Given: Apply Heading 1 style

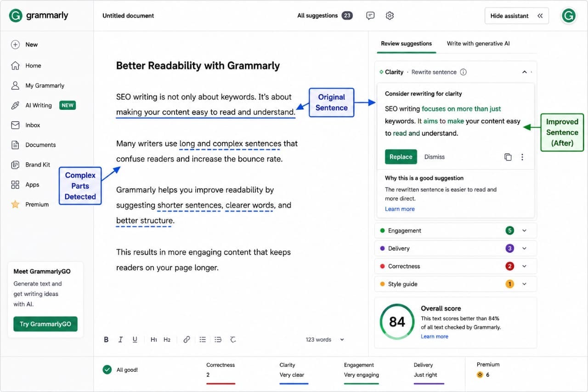Looking at the screenshot, I should pos(153,340).
